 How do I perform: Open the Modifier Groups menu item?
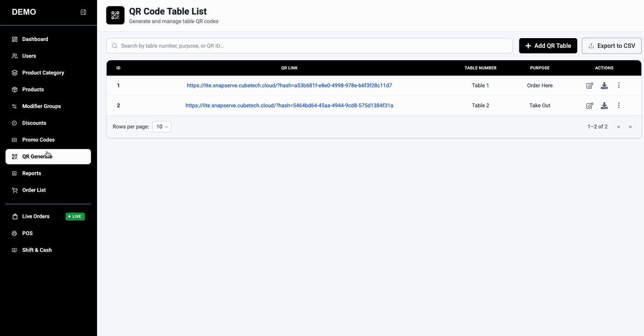(x=48, y=106)
